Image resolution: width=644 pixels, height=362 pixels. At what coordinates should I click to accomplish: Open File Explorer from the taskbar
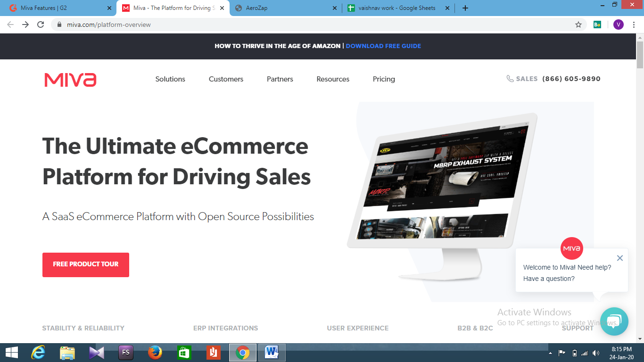(x=67, y=353)
